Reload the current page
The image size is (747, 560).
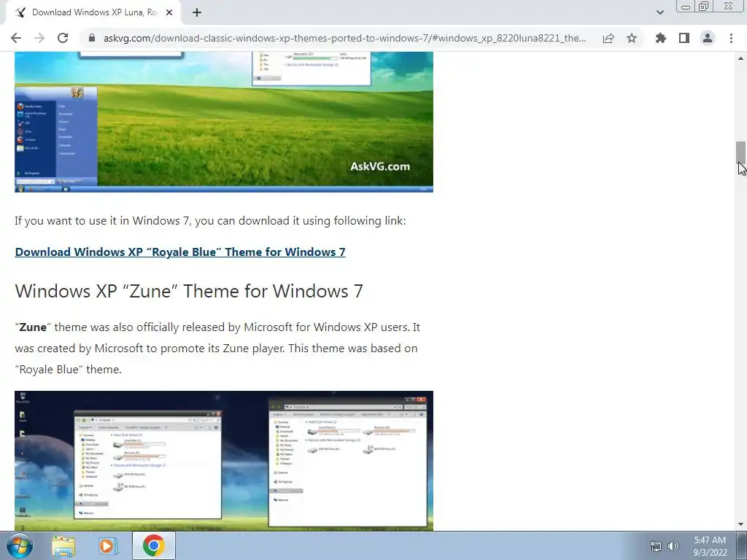click(x=63, y=38)
